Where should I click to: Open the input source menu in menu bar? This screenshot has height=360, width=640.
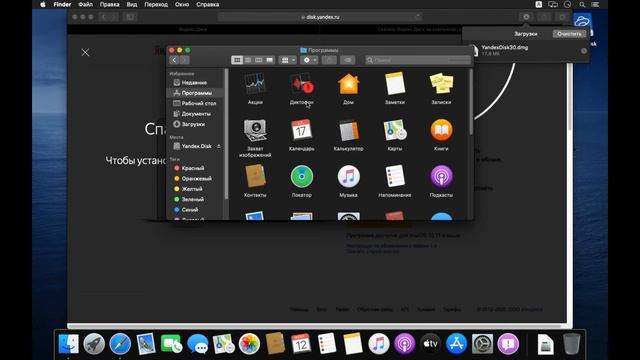539,4
